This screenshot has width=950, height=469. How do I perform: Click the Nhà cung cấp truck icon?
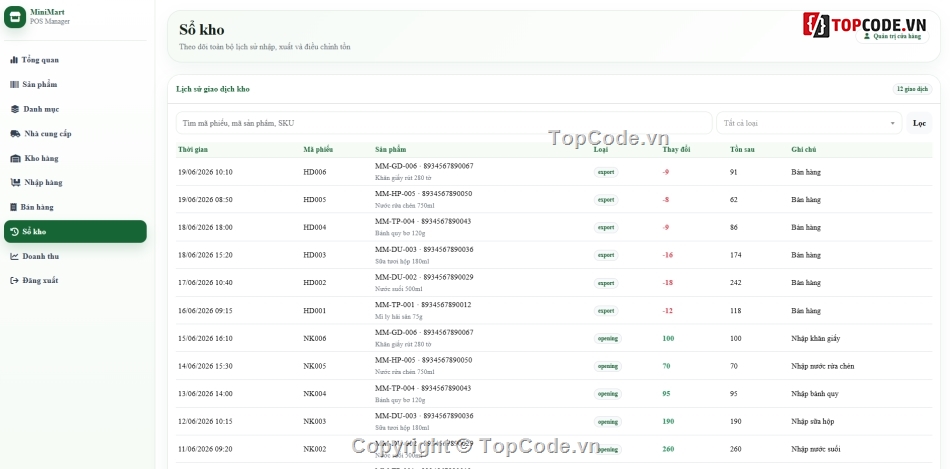pos(16,133)
